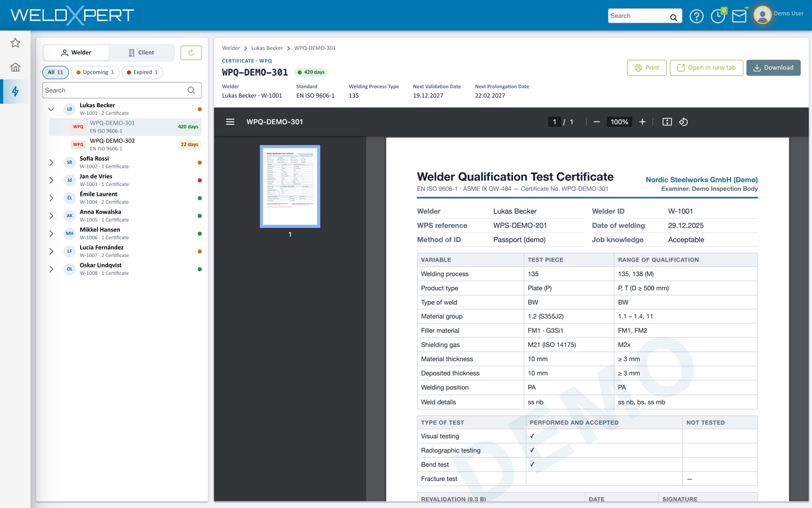Expand Anna Kowalska tree node
The height and width of the screenshot is (508, 812).
(x=51, y=216)
